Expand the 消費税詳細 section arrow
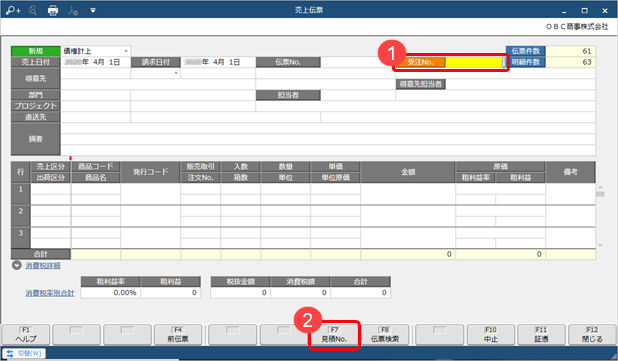The width and height of the screenshot is (618, 361). (17, 265)
